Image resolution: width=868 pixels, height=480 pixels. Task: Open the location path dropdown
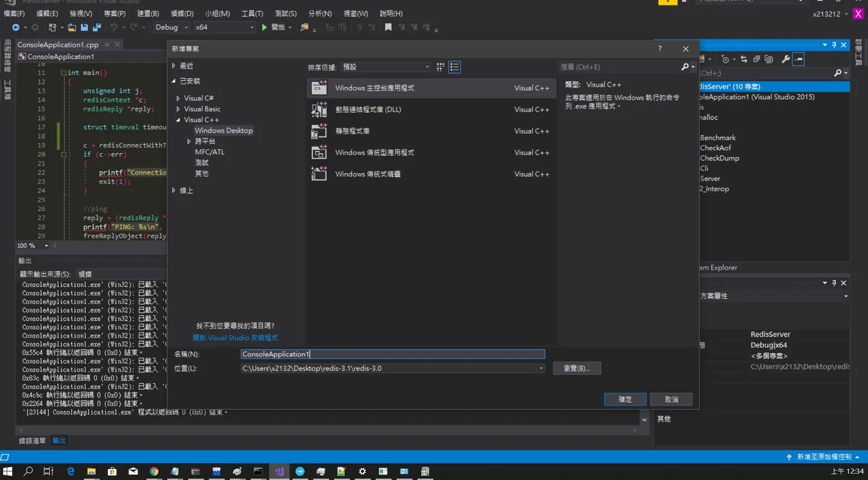pyautogui.click(x=541, y=368)
